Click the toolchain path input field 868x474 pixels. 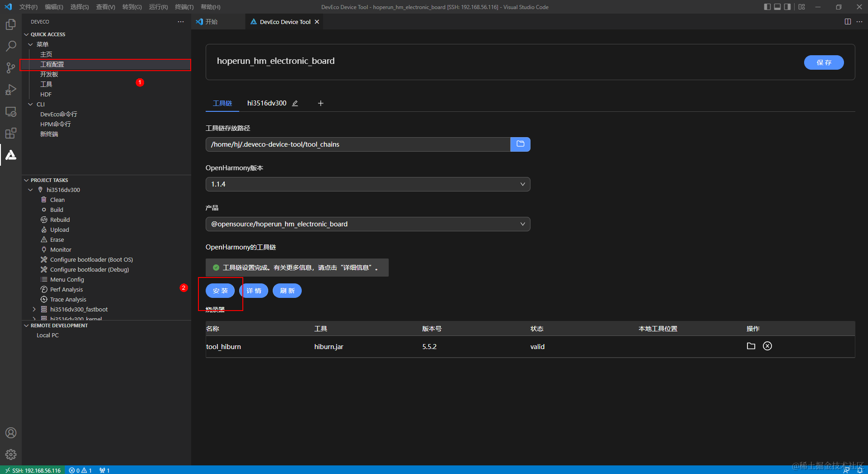pos(358,144)
